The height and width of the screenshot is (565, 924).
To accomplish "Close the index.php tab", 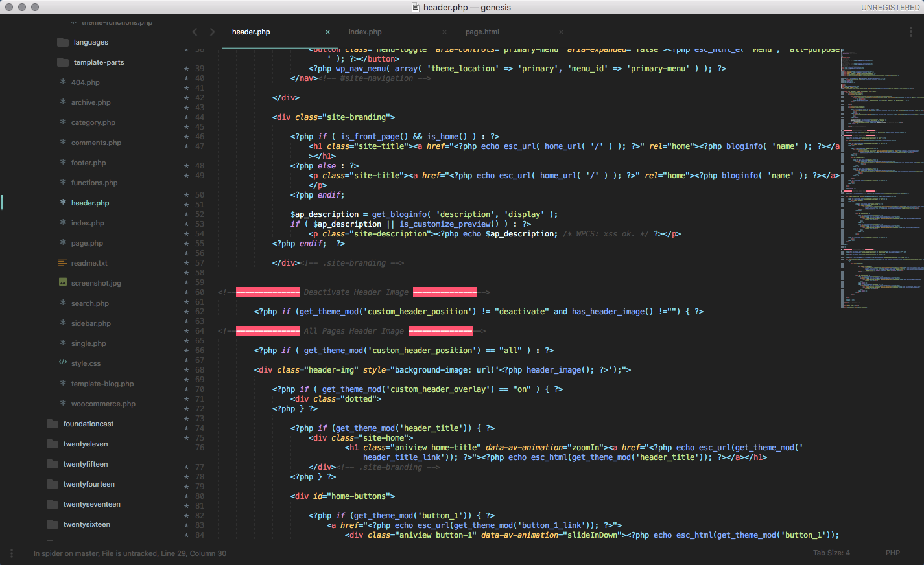I will [x=444, y=32].
